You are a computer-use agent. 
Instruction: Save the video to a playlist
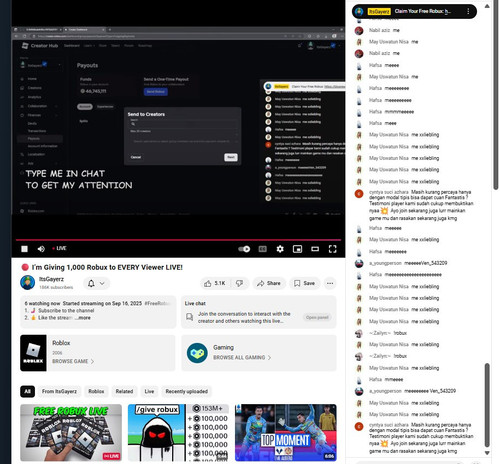click(304, 283)
